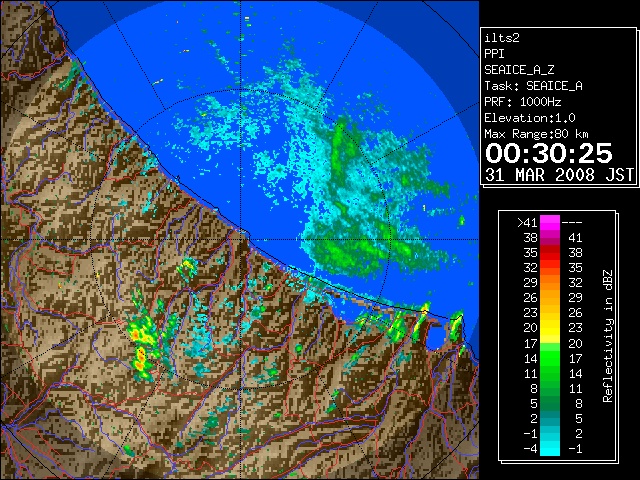
Task: Click the 'PRF: 1000Hz' text
Action: [x=523, y=102]
